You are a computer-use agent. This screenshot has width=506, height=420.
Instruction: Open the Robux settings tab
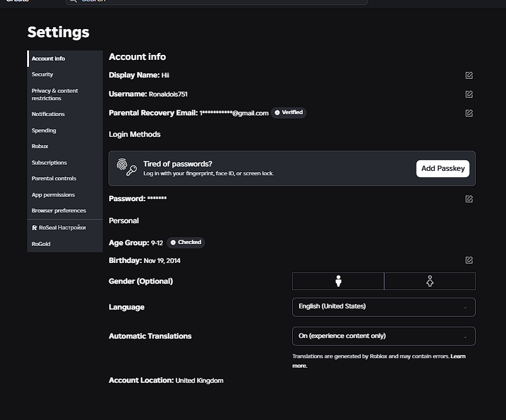pos(65,146)
